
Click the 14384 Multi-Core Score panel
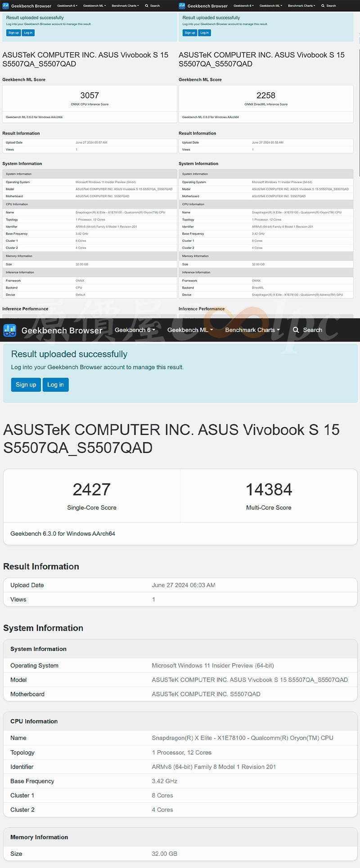click(269, 496)
